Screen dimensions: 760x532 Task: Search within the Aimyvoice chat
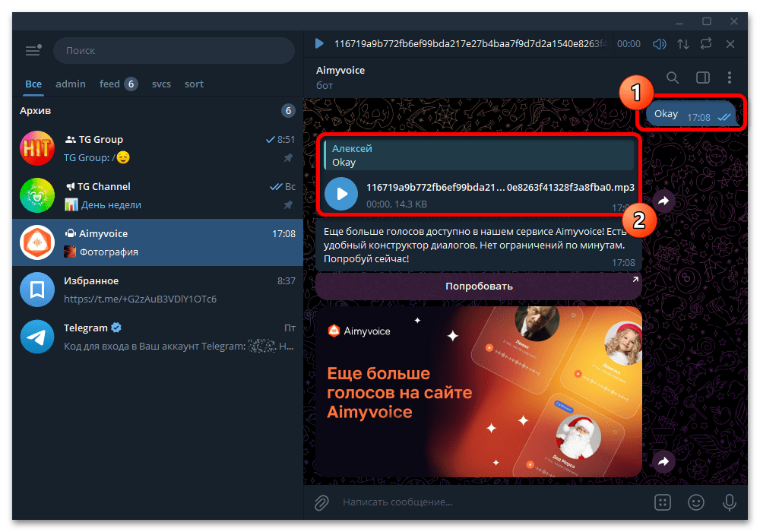tap(673, 78)
